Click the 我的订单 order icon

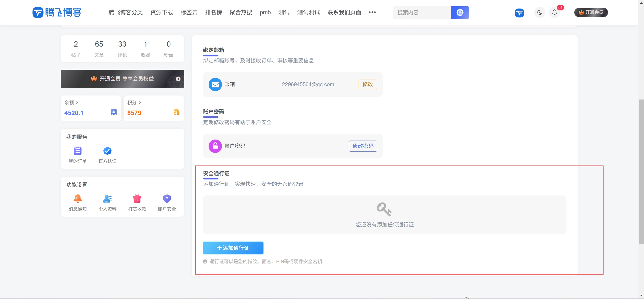78,151
